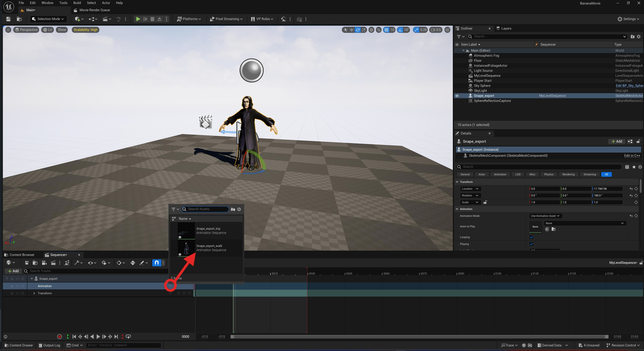Toggle sequencer snapping magnet icon
The image size is (644, 351).
tap(157, 263)
